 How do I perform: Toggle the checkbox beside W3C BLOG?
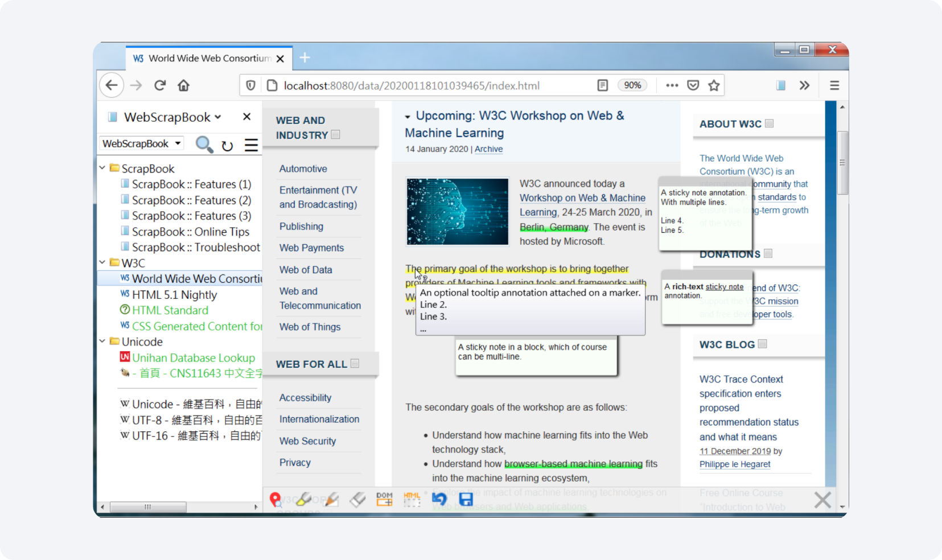[763, 343]
